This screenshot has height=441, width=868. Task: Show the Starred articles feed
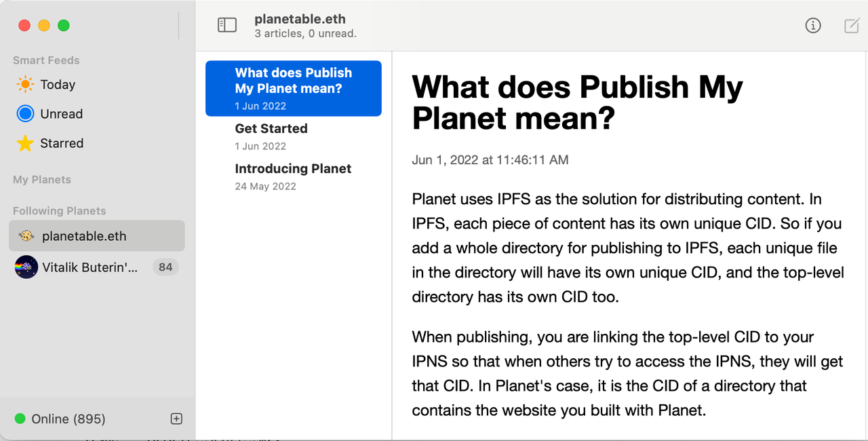[62, 143]
